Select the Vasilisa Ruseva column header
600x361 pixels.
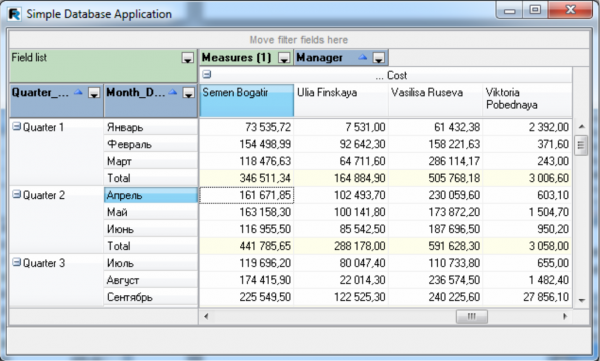pos(435,100)
